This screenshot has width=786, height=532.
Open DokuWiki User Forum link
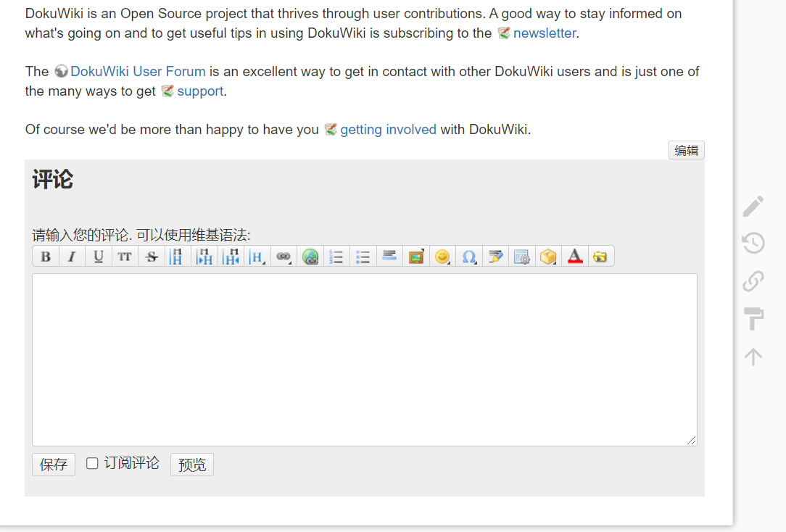coord(138,71)
